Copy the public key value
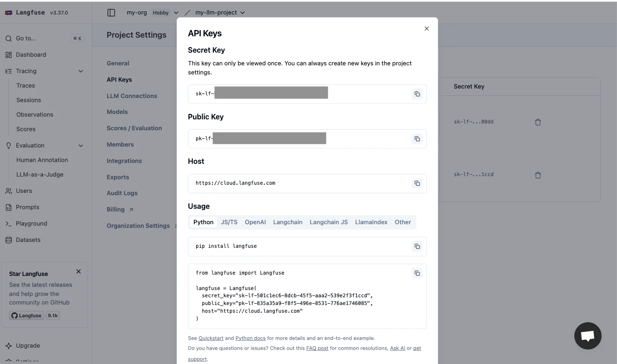 pyautogui.click(x=417, y=139)
